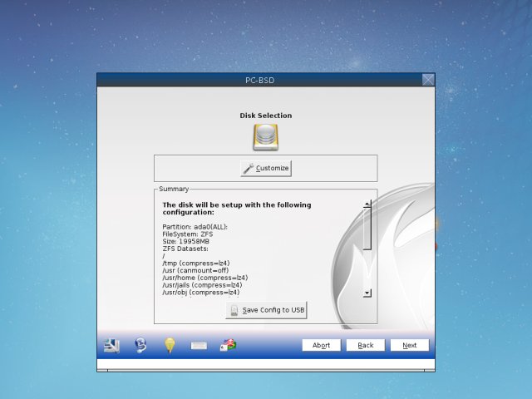Open the hardware compatibility computer icon
This screenshot has height=399, width=532.
click(111, 346)
